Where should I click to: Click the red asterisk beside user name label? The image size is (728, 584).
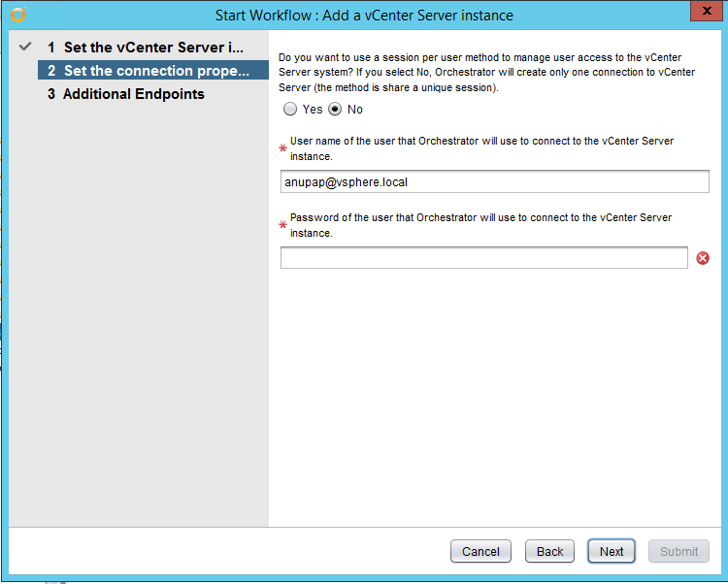[283, 148]
